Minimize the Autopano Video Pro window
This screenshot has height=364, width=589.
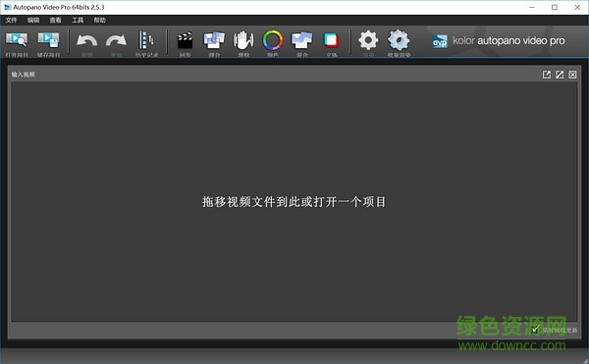532,7
